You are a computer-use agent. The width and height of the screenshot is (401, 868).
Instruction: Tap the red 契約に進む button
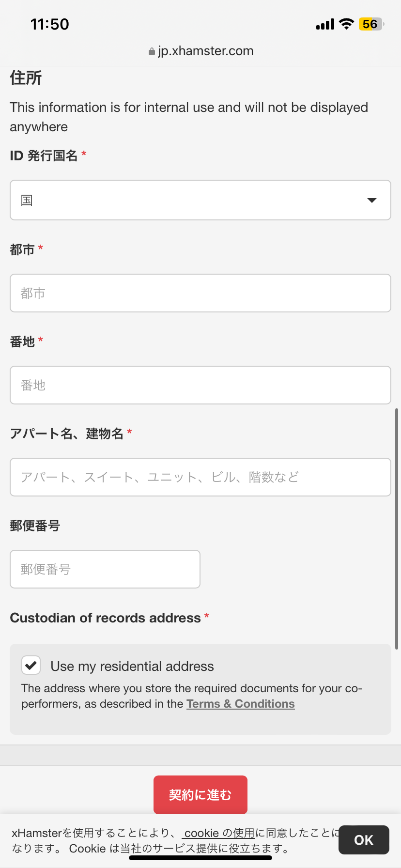click(x=200, y=794)
